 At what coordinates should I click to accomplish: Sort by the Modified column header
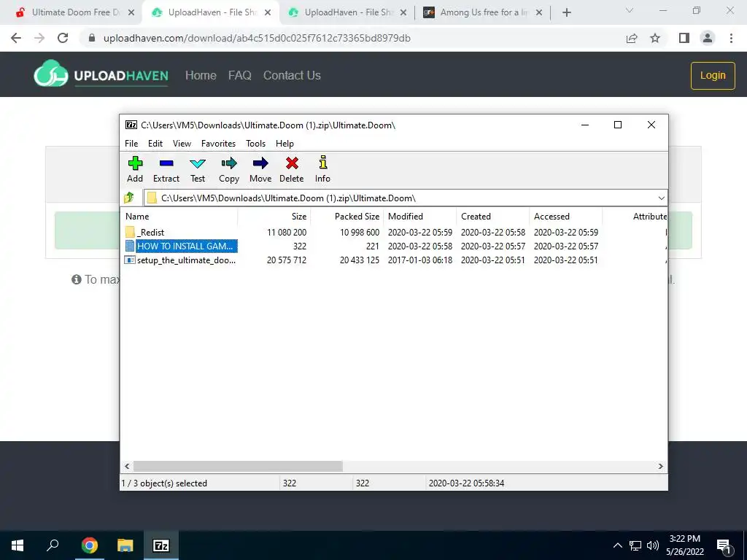(x=420, y=216)
